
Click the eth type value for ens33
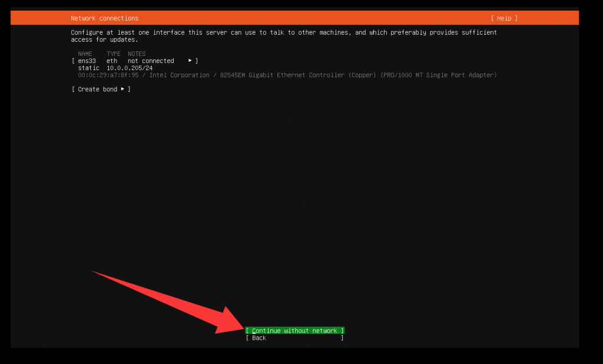click(111, 61)
